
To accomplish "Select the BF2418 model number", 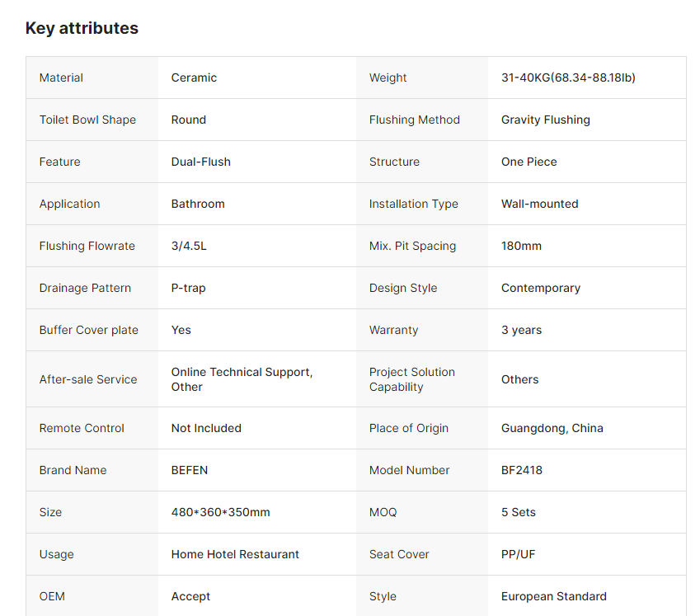I will (x=521, y=470).
